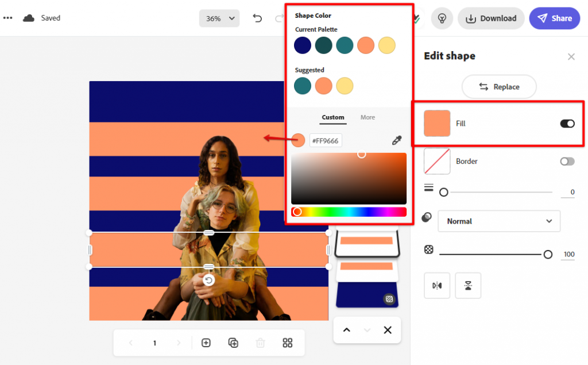Image resolution: width=588 pixels, height=365 pixels.
Task: Click the Undo icon
Action: [257, 18]
